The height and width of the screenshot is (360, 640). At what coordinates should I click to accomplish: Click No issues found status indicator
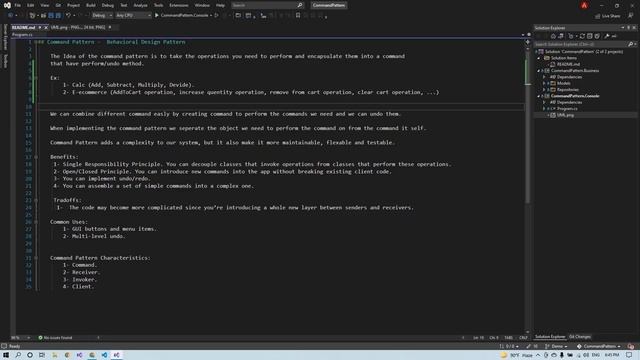click(x=55, y=338)
